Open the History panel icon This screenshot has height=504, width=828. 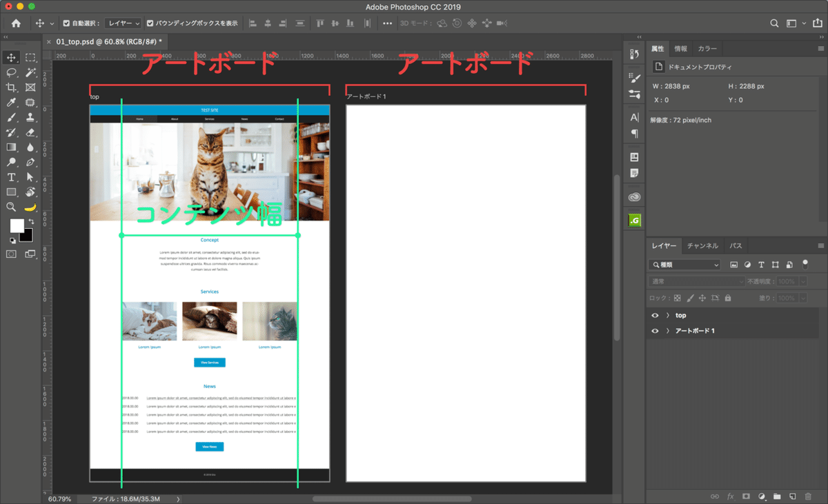(634, 54)
